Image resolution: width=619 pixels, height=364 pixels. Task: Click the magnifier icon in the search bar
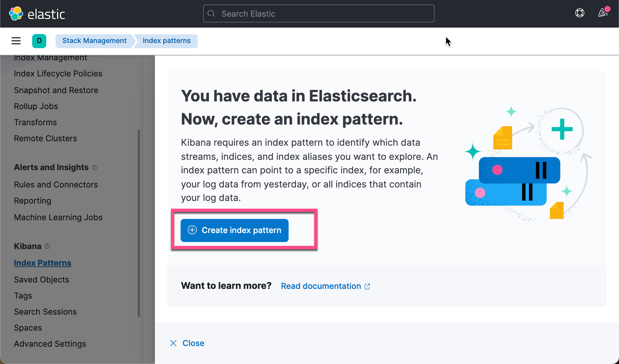(x=211, y=13)
